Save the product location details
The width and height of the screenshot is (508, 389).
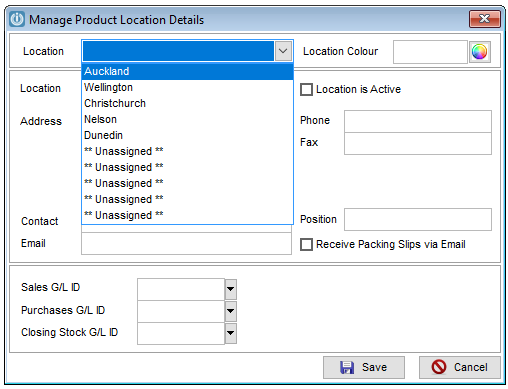(x=364, y=367)
